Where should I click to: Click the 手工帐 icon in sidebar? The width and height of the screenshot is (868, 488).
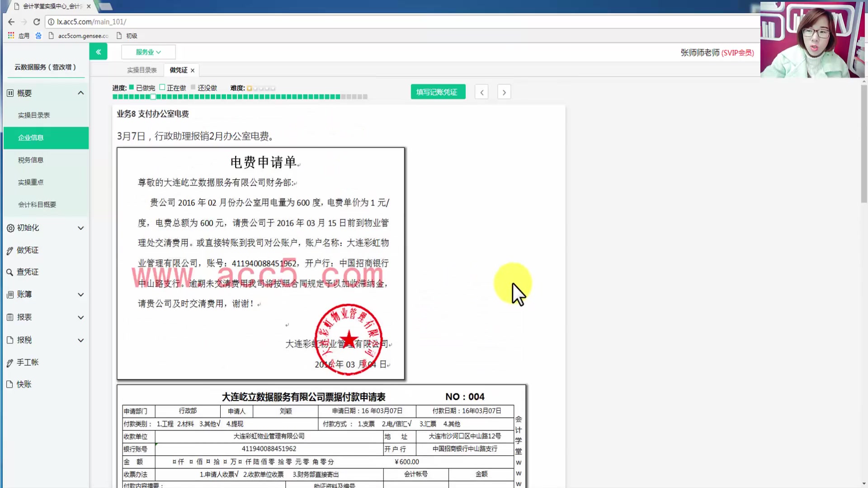tap(9, 362)
